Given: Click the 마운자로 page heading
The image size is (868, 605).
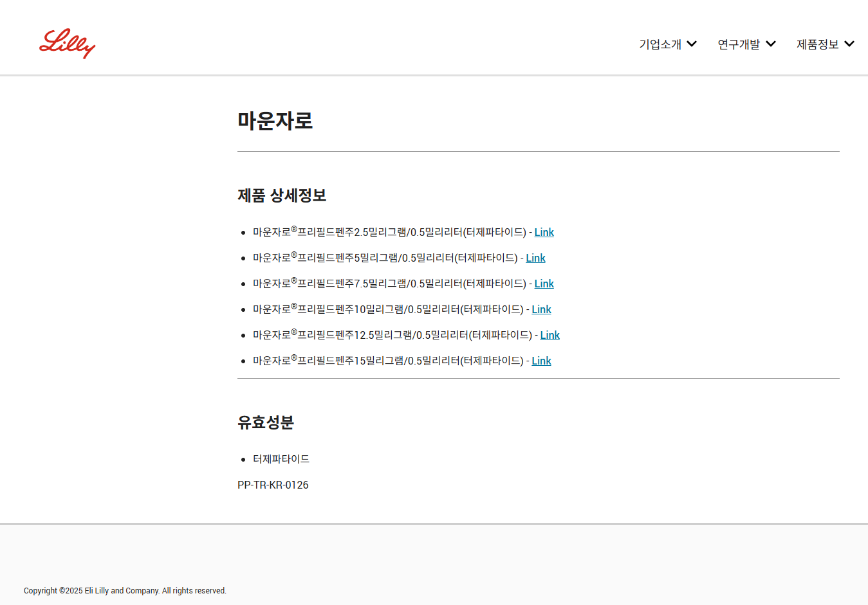Looking at the screenshot, I should [x=275, y=120].
